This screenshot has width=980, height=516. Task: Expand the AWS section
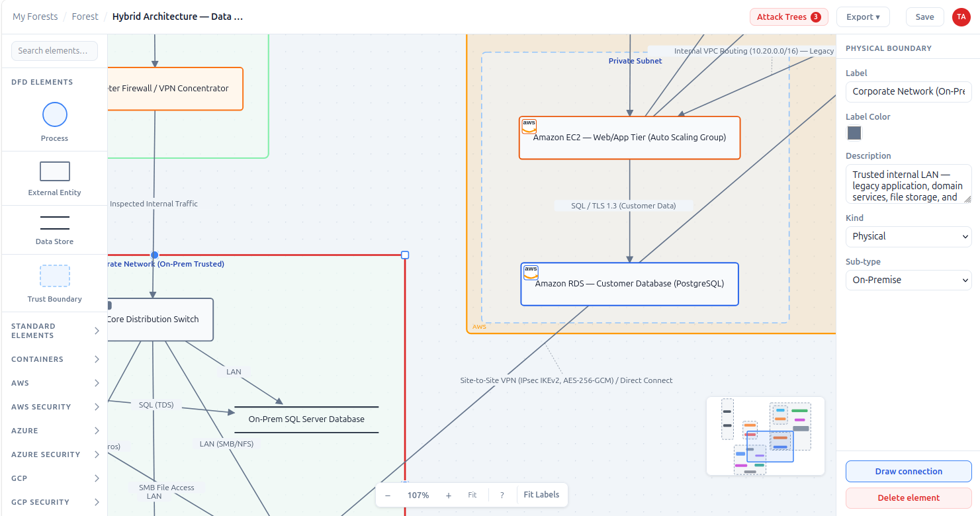(55, 383)
